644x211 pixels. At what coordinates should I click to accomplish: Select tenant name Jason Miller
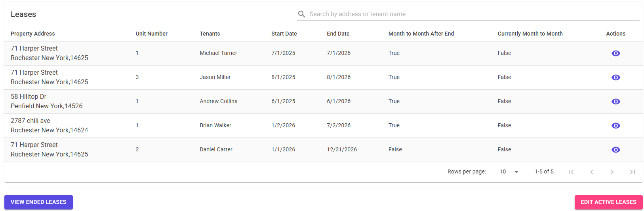pos(215,77)
